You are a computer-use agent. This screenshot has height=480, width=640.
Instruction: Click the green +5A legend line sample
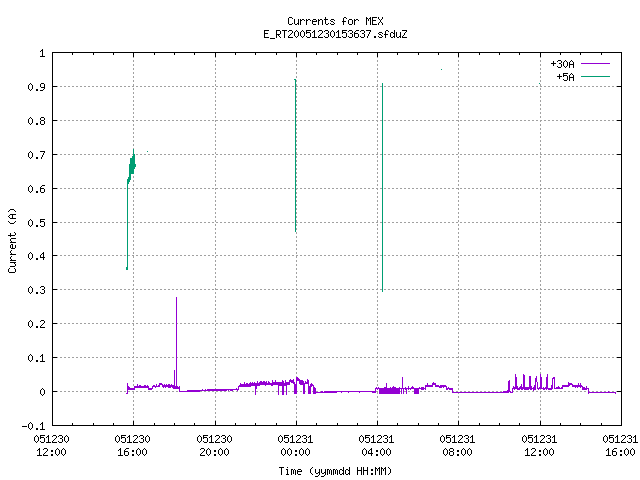595,76
